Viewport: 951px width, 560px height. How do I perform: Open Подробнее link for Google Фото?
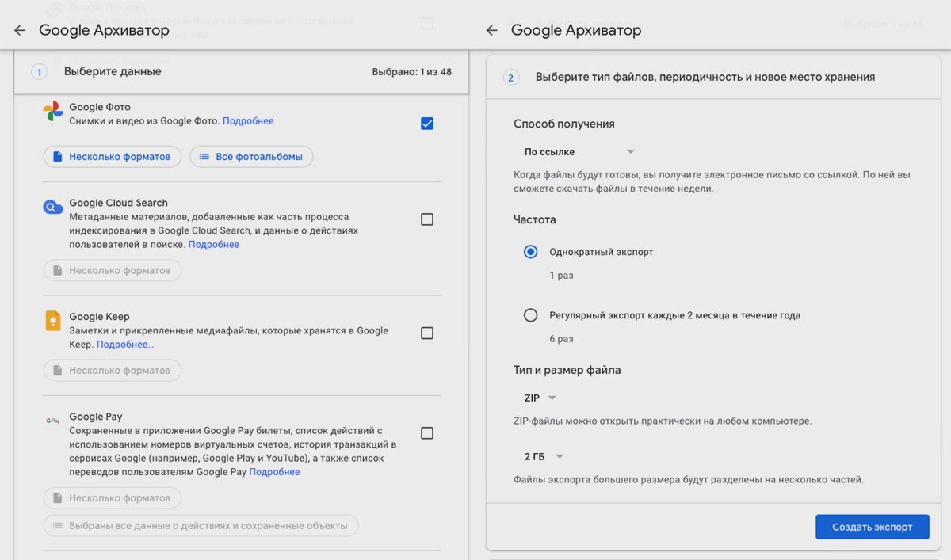(248, 121)
